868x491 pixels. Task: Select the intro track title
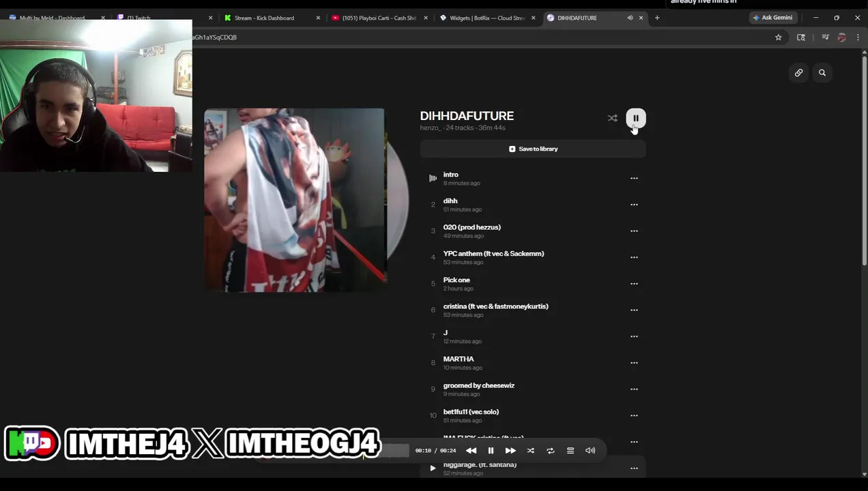pos(450,175)
